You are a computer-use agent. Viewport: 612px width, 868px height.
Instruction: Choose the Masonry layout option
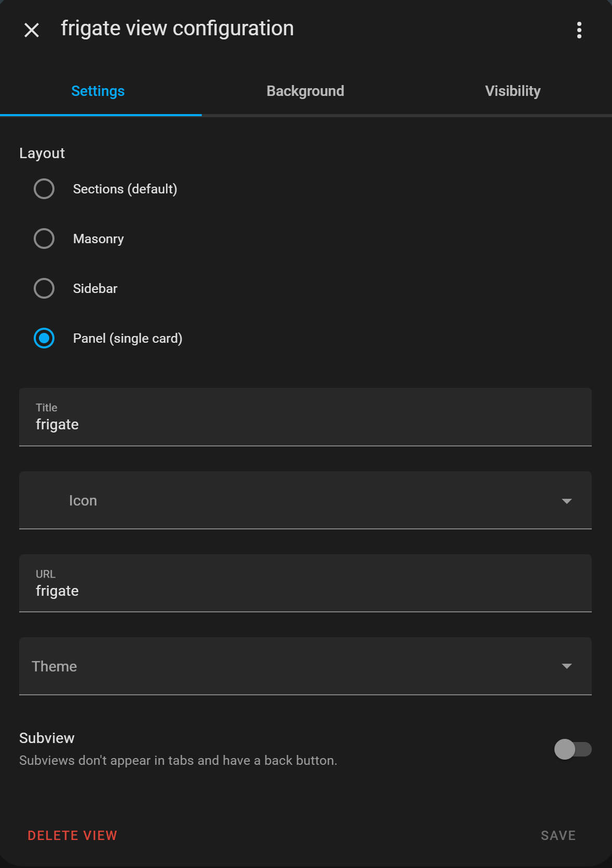pyautogui.click(x=44, y=239)
